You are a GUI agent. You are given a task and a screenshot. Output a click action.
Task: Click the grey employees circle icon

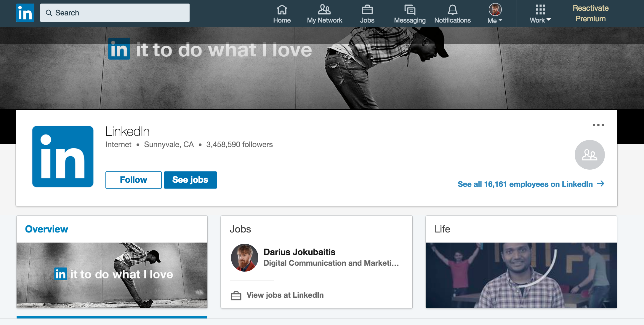pyautogui.click(x=589, y=155)
